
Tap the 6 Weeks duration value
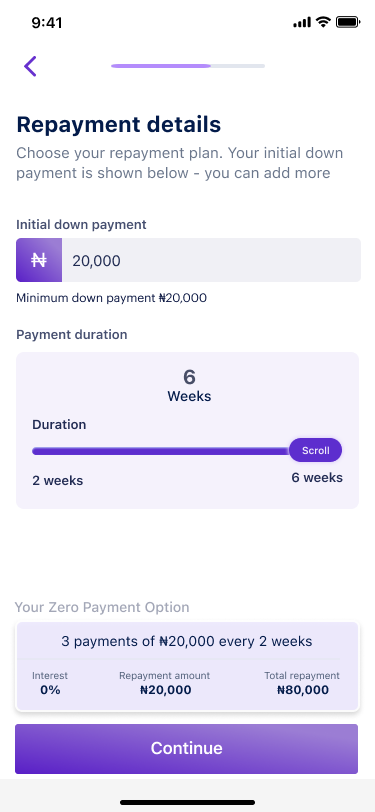pyautogui.click(x=189, y=386)
